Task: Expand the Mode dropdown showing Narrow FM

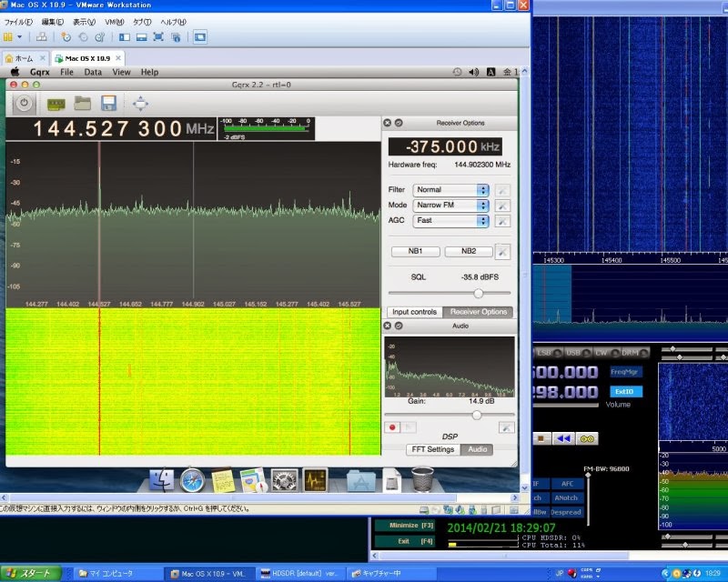Action: (x=451, y=206)
